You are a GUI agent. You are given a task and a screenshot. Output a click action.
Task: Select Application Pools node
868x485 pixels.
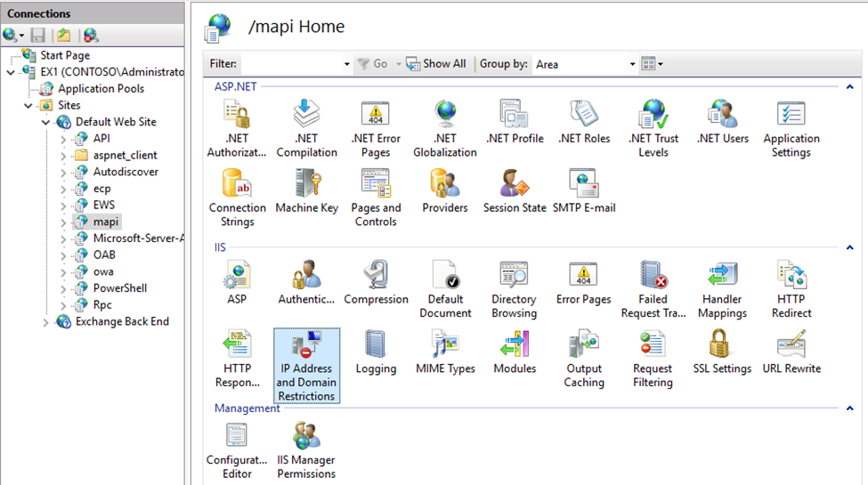click(101, 89)
